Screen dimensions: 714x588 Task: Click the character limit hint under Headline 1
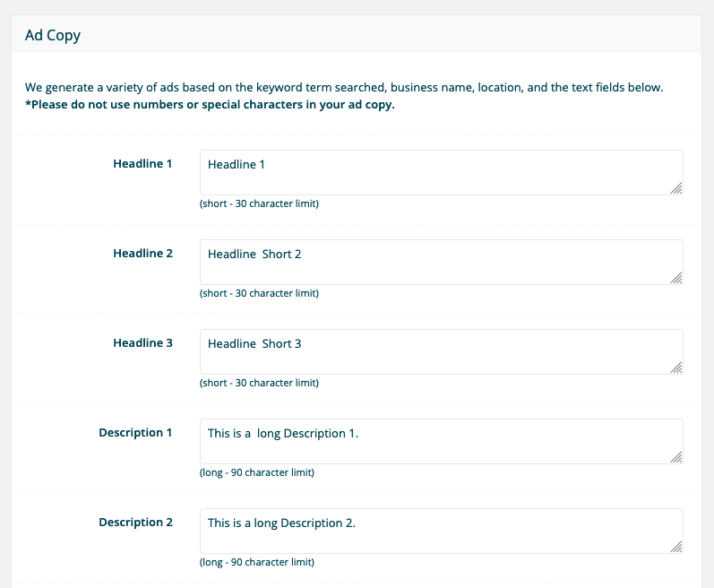[259, 203]
